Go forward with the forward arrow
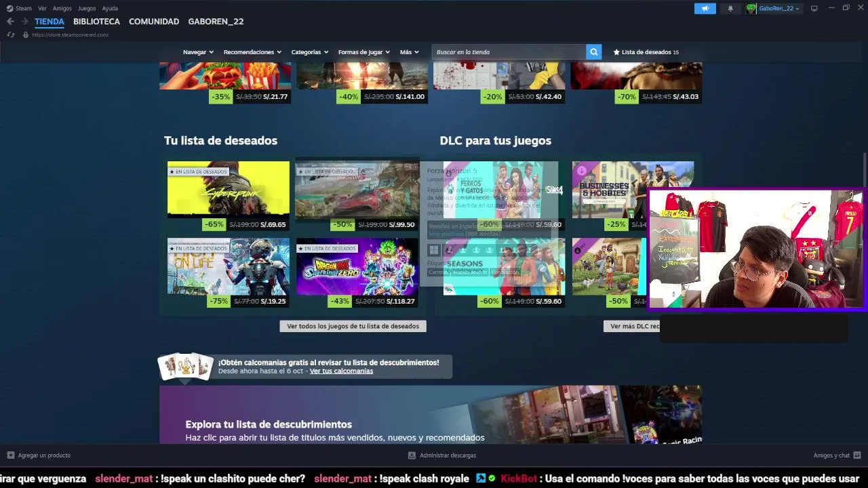 (x=24, y=22)
